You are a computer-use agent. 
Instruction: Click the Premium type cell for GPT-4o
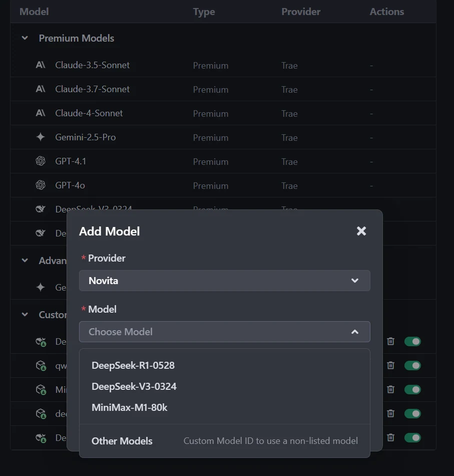pos(210,186)
